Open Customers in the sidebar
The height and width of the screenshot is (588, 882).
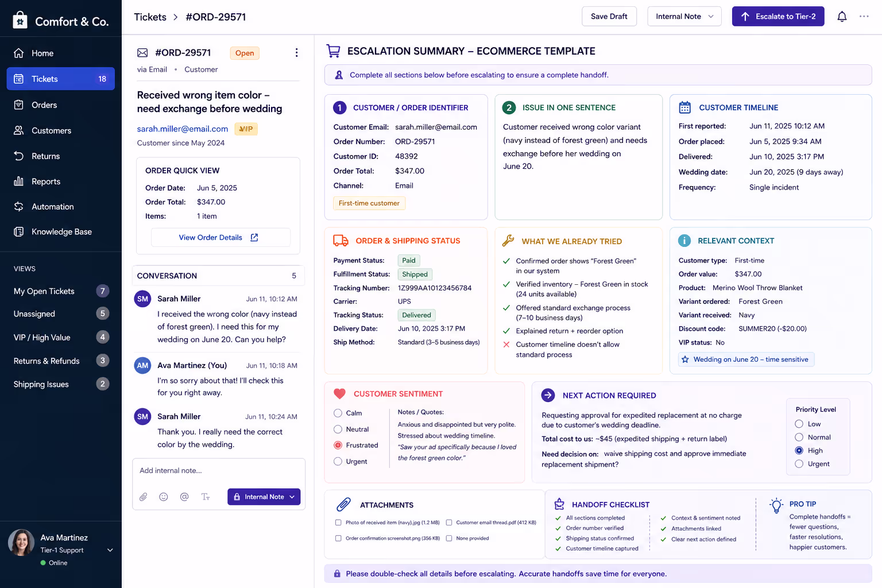[x=61, y=131]
